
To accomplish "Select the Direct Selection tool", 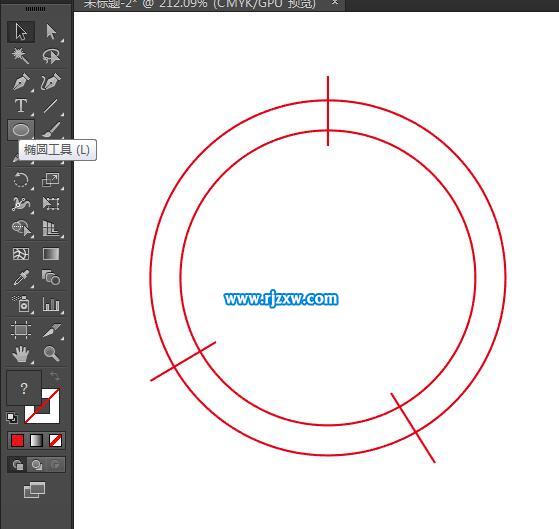I will (x=51, y=32).
